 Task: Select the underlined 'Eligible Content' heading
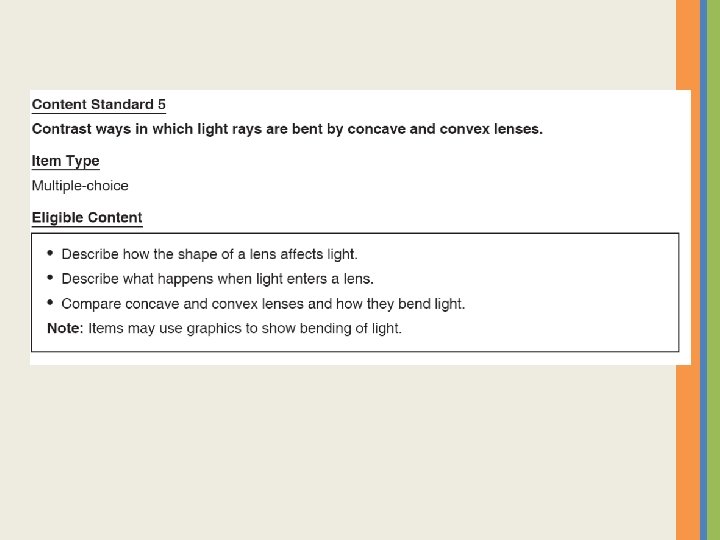[x=87, y=217]
